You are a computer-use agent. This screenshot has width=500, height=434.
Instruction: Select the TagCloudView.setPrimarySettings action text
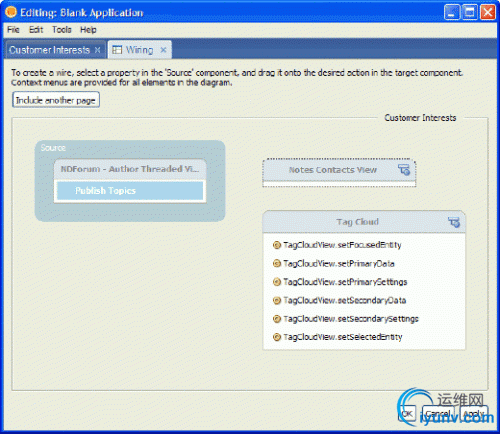click(x=345, y=282)
